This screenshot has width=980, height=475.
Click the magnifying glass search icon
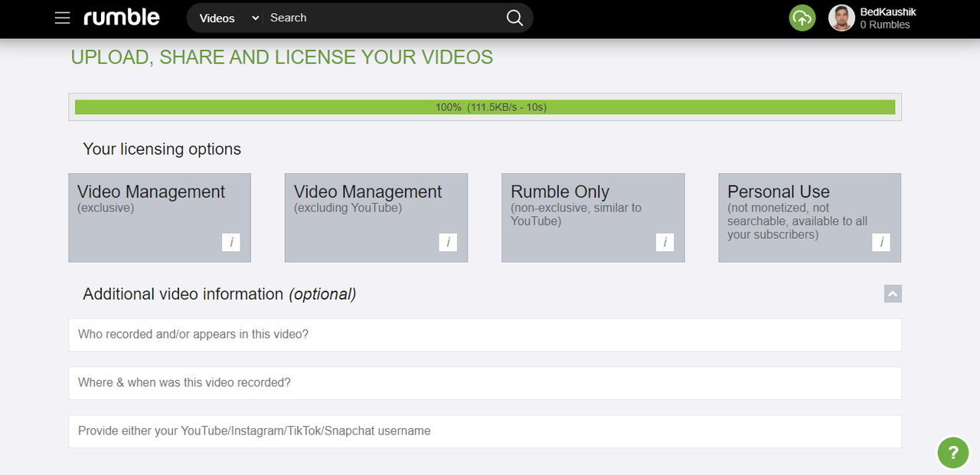[514, 18]
